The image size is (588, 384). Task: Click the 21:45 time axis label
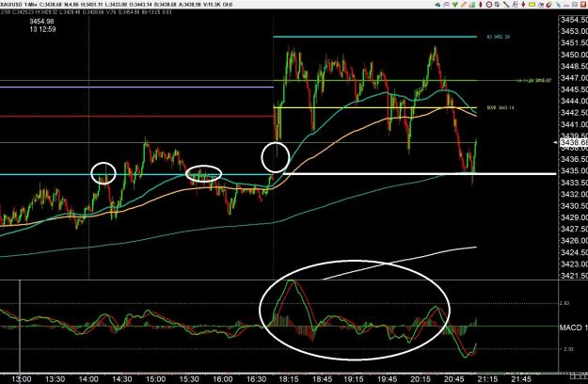521,379
